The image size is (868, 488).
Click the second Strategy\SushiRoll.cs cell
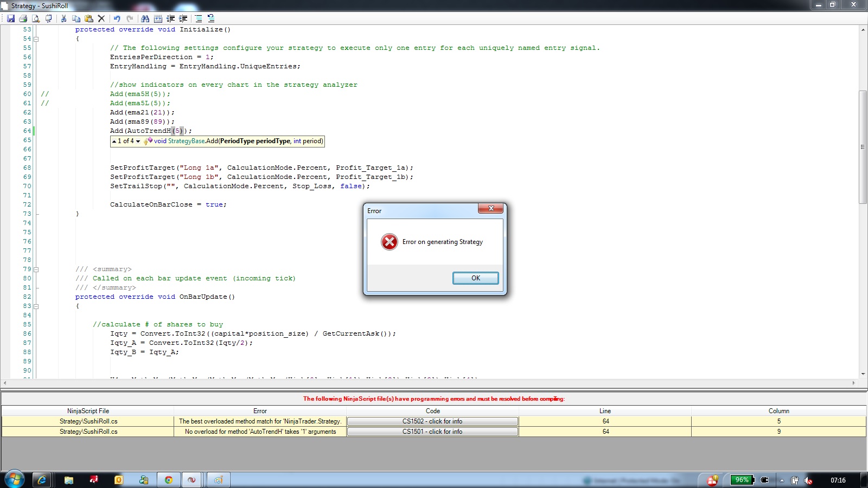pos(88,432)
